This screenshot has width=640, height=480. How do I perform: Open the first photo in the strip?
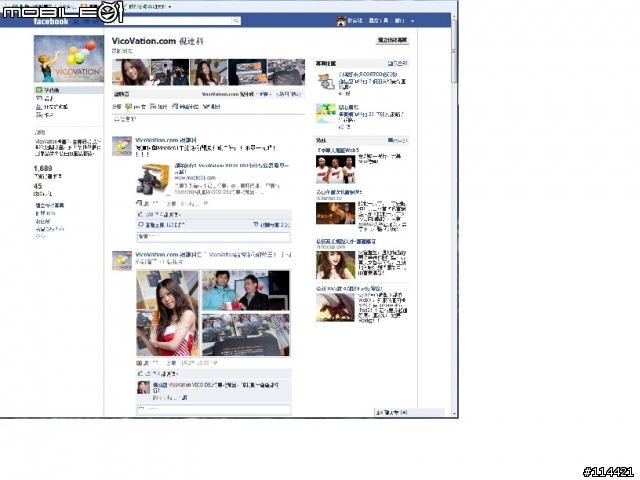coord(131,72)
